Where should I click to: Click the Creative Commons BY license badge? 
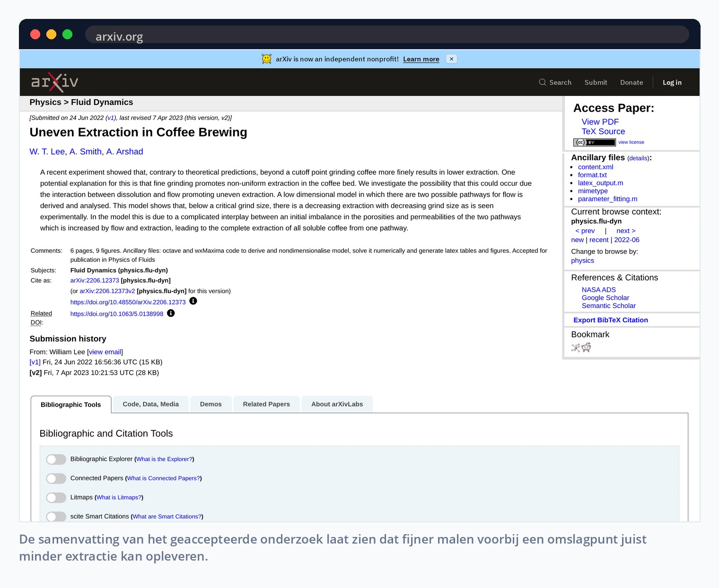pyautogui.click(x=594, y=142)
